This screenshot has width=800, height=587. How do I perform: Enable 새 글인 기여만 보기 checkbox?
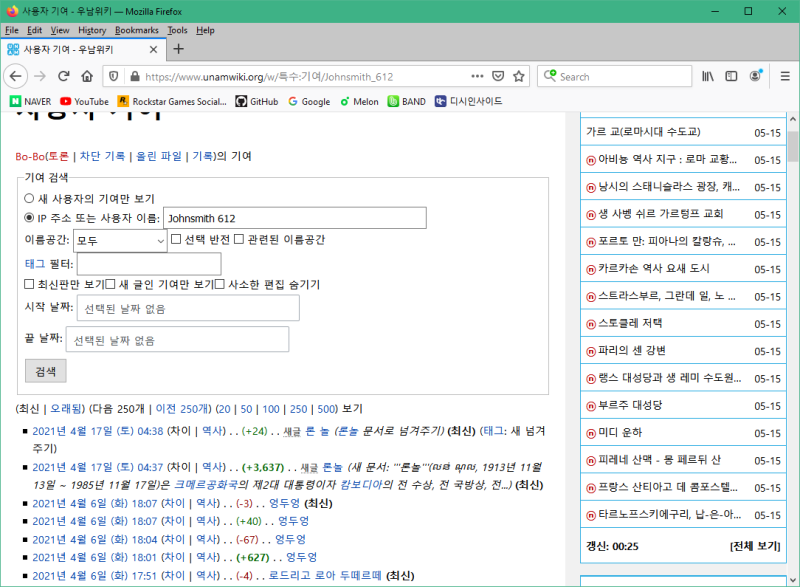click(110, 284)
